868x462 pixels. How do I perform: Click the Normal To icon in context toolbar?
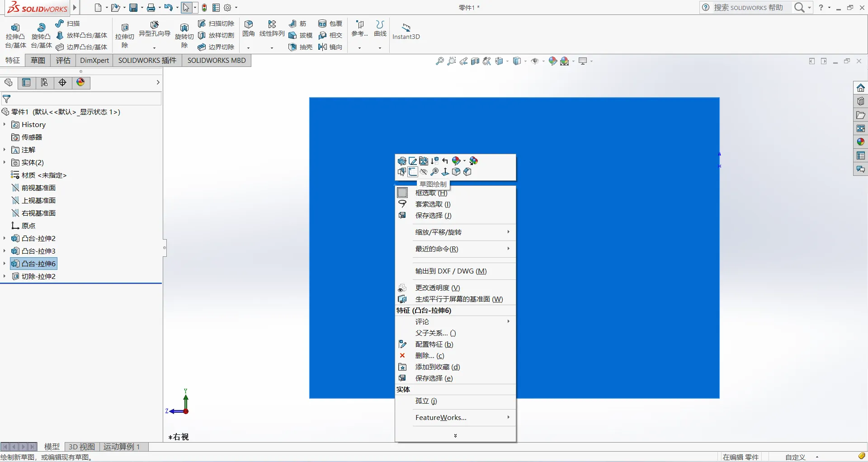click(x=445, y=172)
